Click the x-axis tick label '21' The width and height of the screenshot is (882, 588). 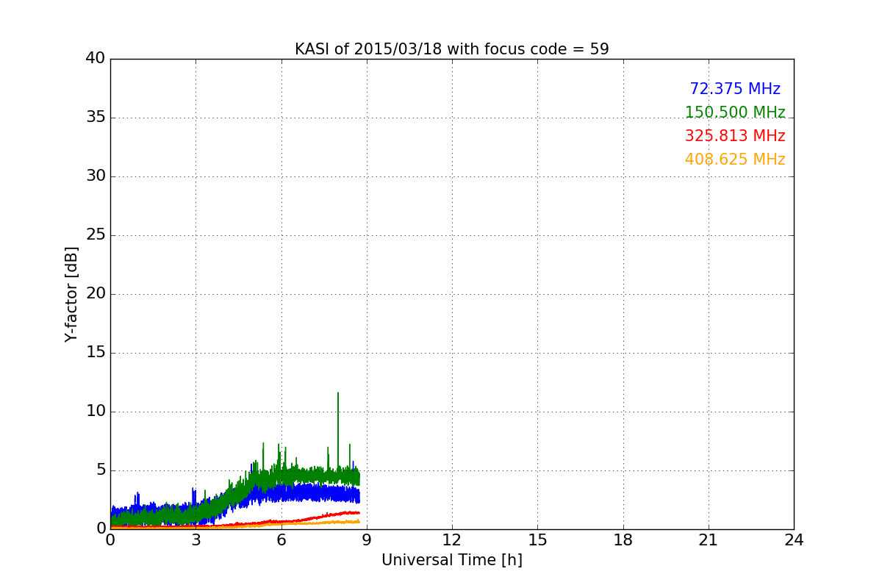pyautogui.click(x=709, y=540)
